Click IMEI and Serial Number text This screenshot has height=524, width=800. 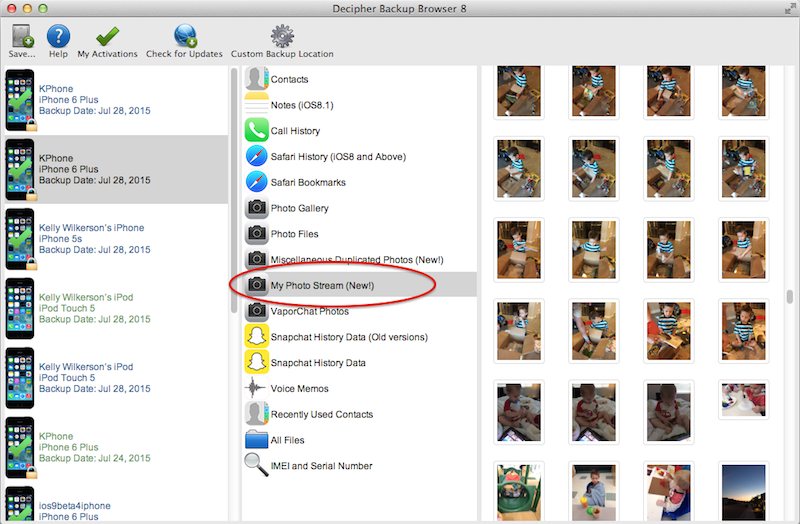[321, 465]
